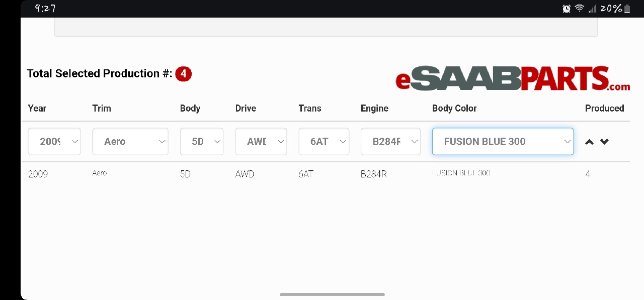Tap the cellular signal bars icon
The height and width of the screenshot is (300, 644).
pyautogui.click(x=592, y=9)
